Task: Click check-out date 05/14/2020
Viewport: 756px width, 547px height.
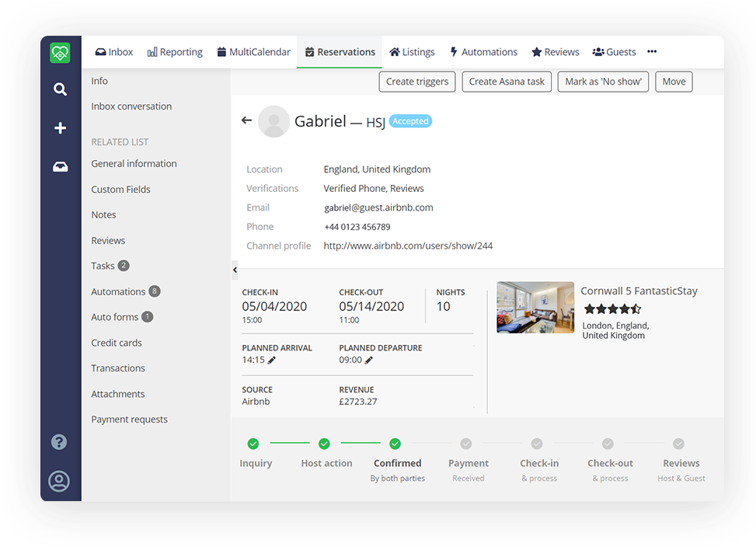Action: (x=371, y=306)
